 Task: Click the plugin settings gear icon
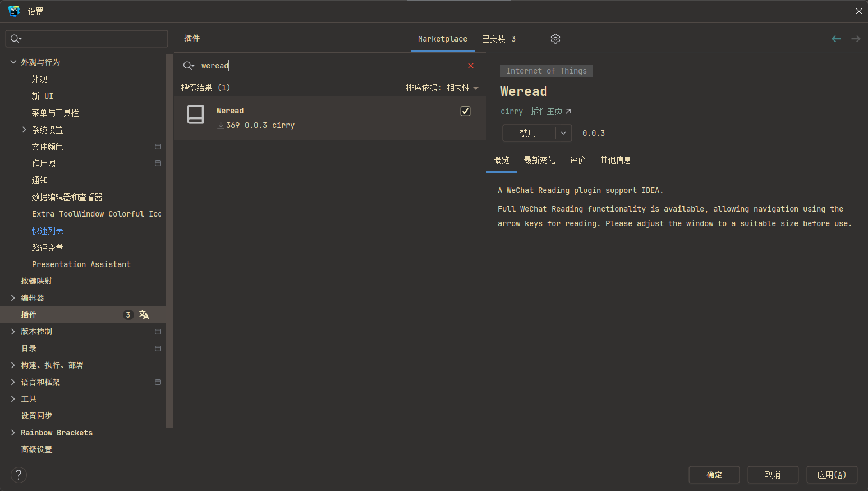[x=555, y=39]
